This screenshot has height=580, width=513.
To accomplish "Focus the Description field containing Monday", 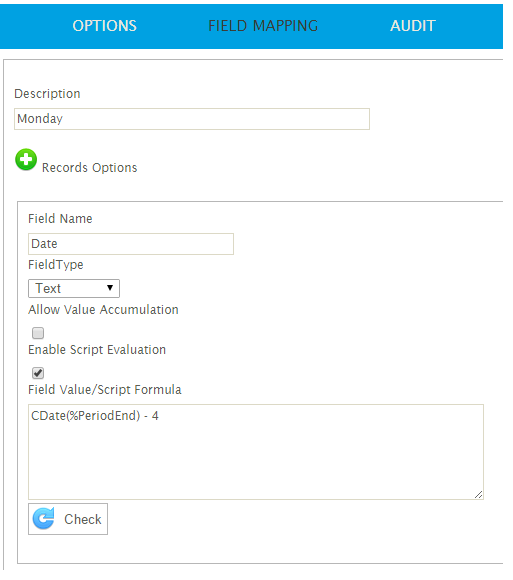I will pyautogui.click(x=192, y=119).
